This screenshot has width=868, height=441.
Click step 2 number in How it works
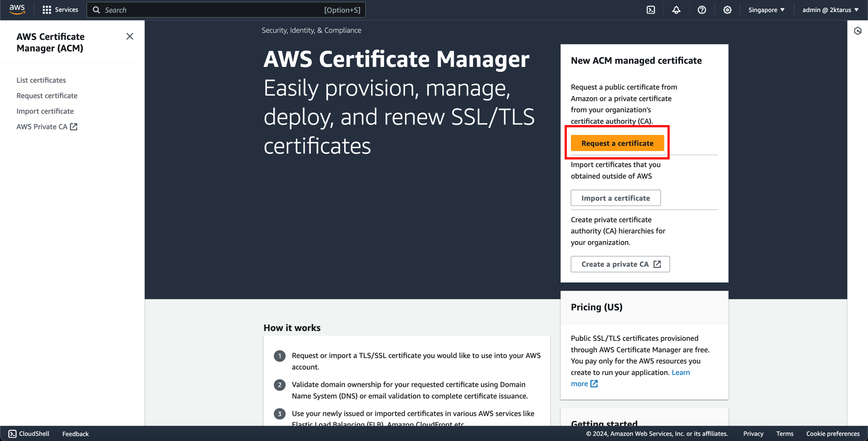click(x=279, y=385)
